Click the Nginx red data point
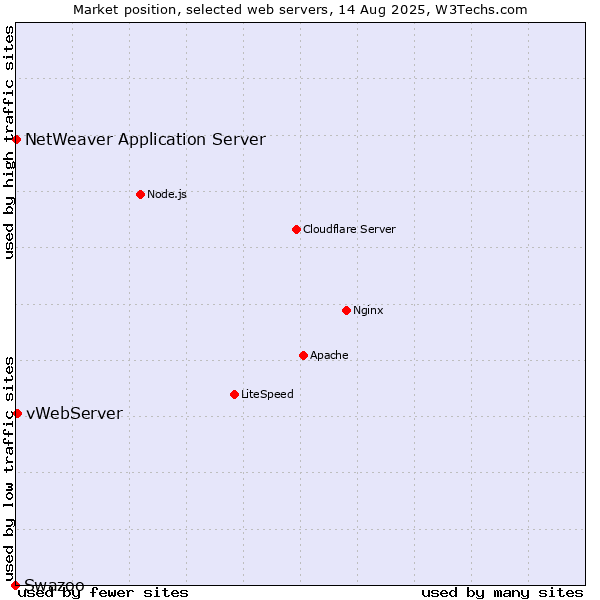 pos(346,310)
